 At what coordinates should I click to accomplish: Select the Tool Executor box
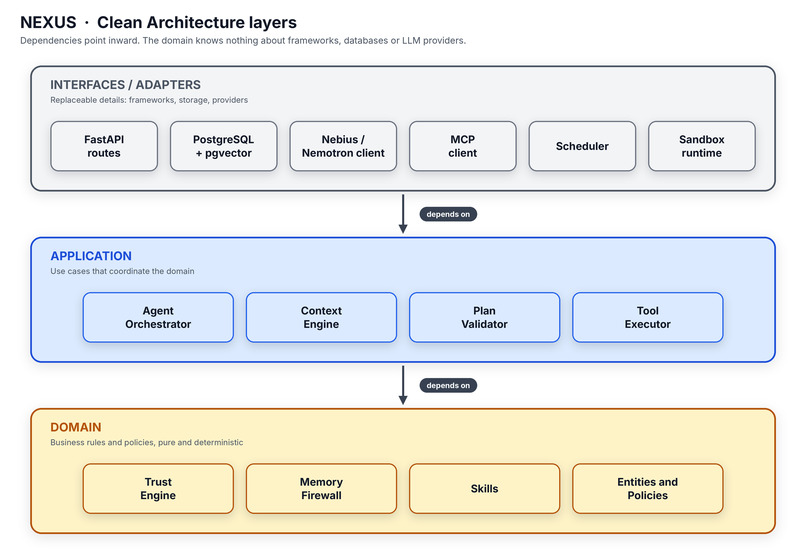tap(648, 317)
